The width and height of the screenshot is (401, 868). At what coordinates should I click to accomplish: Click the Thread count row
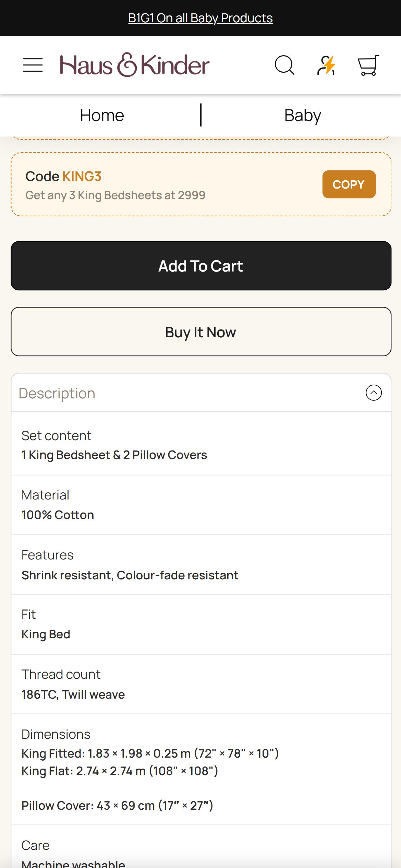point(201,684)
